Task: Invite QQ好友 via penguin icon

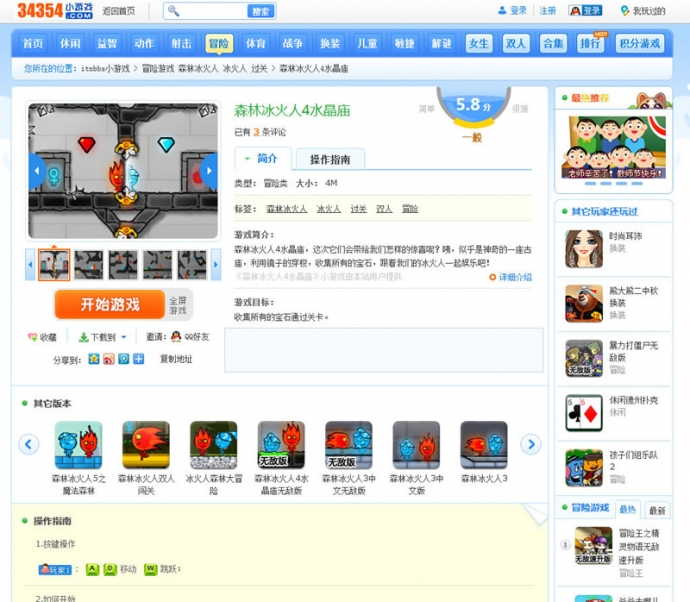Action: pyautogui.click(x=176, y=337)
